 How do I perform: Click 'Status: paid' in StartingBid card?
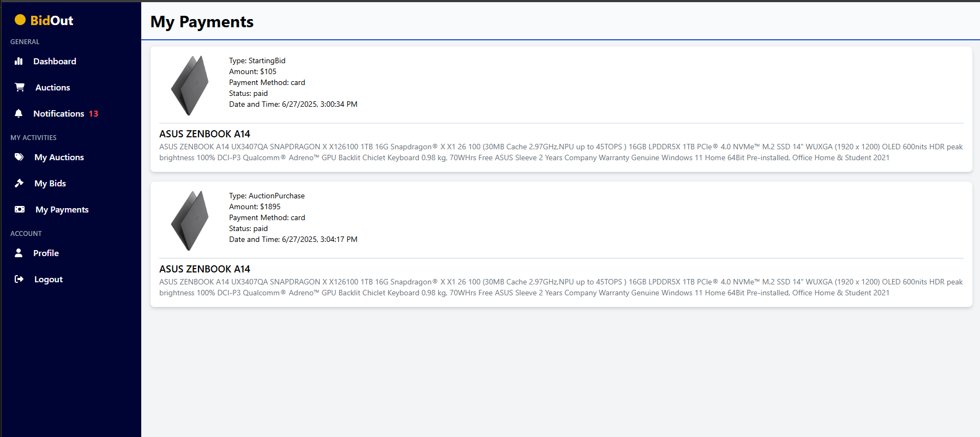(x=248, y=93)
